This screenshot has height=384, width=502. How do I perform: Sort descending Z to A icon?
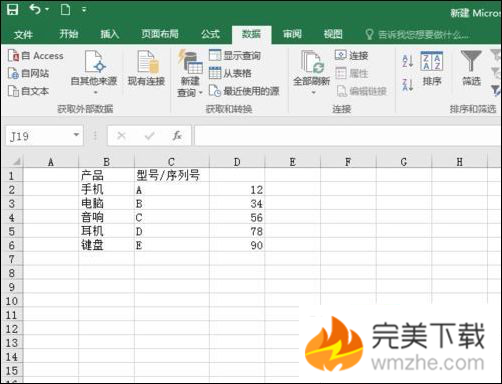[408, 85]
